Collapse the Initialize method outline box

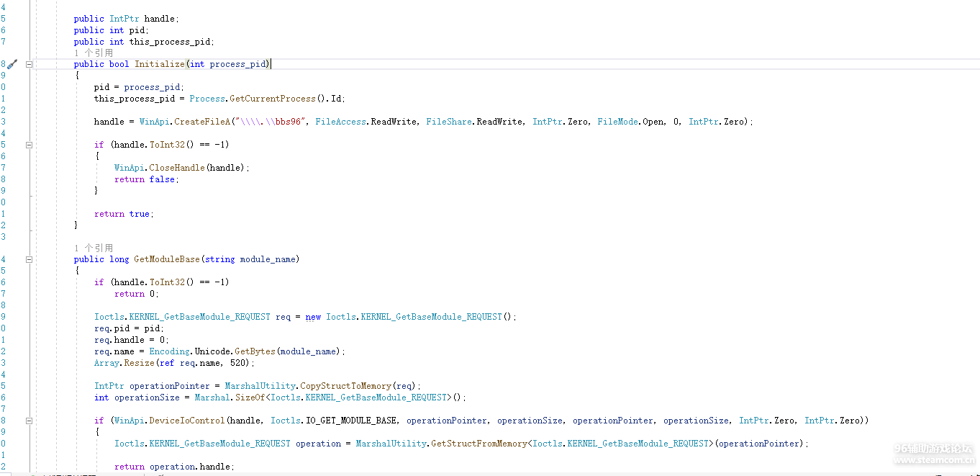pos(30,64)
